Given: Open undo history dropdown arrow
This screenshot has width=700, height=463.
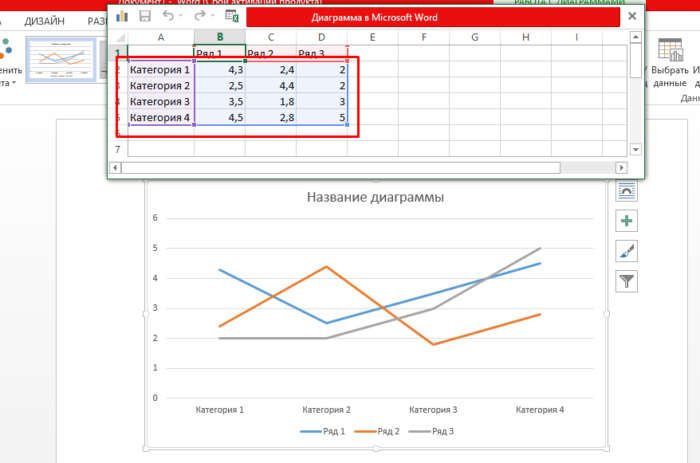Looking at the screenshot, I should [180, 16].
